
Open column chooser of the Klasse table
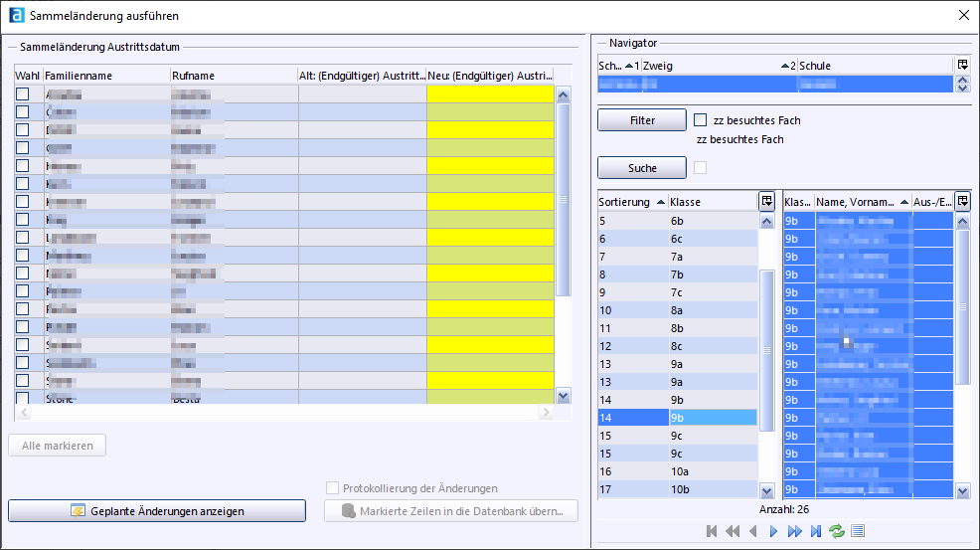click(x=766, y=201)
